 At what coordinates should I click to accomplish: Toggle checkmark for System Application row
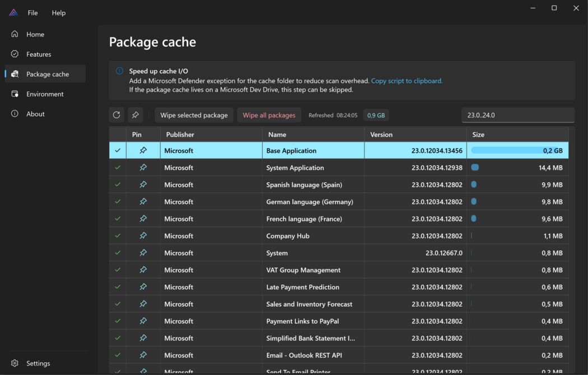(118, 168)
